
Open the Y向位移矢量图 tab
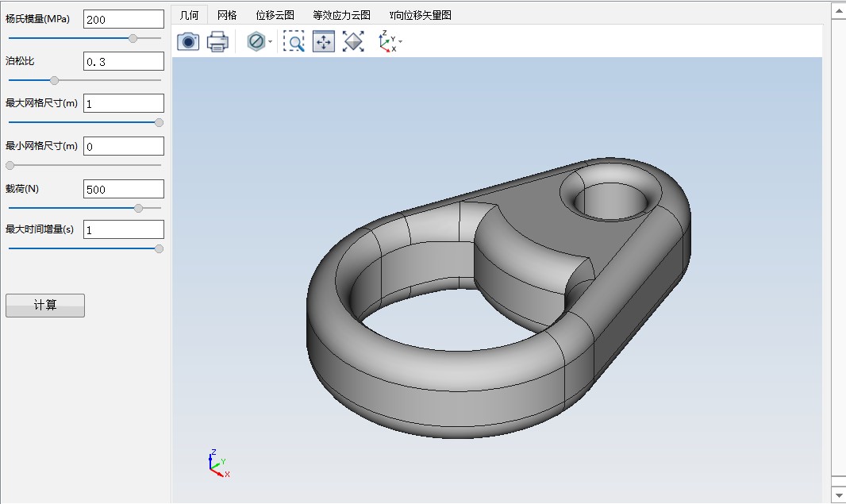tap(421, 15)
